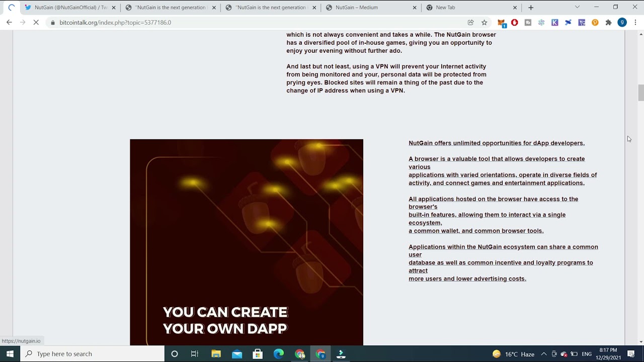Viewport: 644px width, 362px height.
Task: Open the Chrome profile avatar g
Action: click(622, 22)
